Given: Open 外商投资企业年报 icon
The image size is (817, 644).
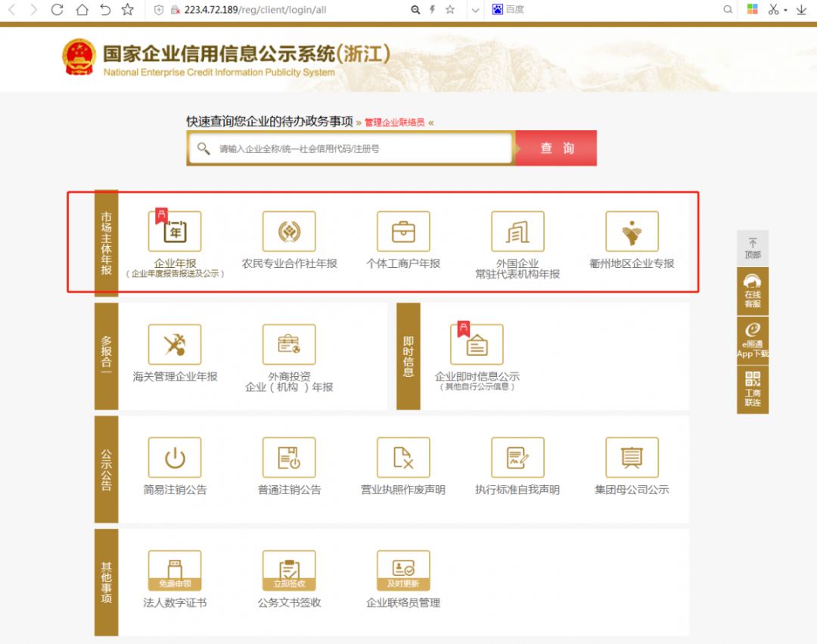Looking at the screenshot, I should point(289,344).
